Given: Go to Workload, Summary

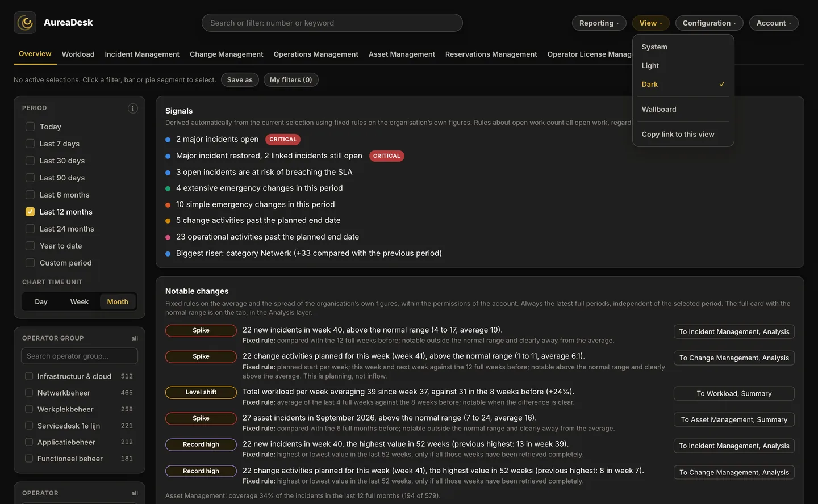Looking at the screenshot, I should tap(734, 393).
